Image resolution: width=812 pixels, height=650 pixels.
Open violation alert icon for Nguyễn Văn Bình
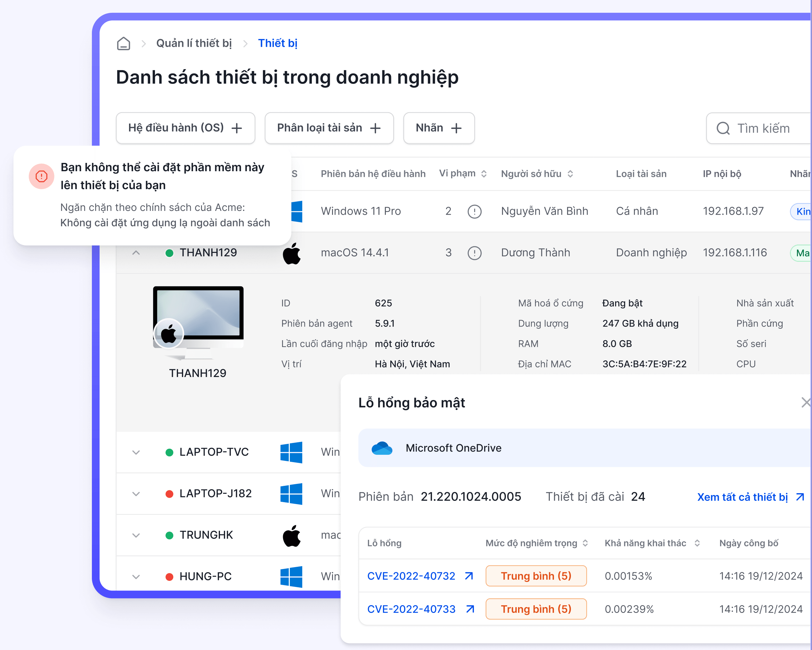click(475, 212)
